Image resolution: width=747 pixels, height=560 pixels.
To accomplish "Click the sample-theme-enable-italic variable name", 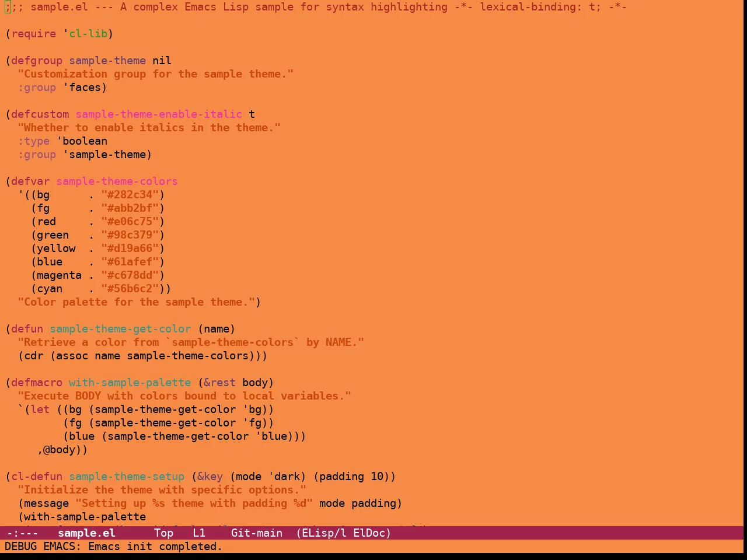I will (159, 114).
